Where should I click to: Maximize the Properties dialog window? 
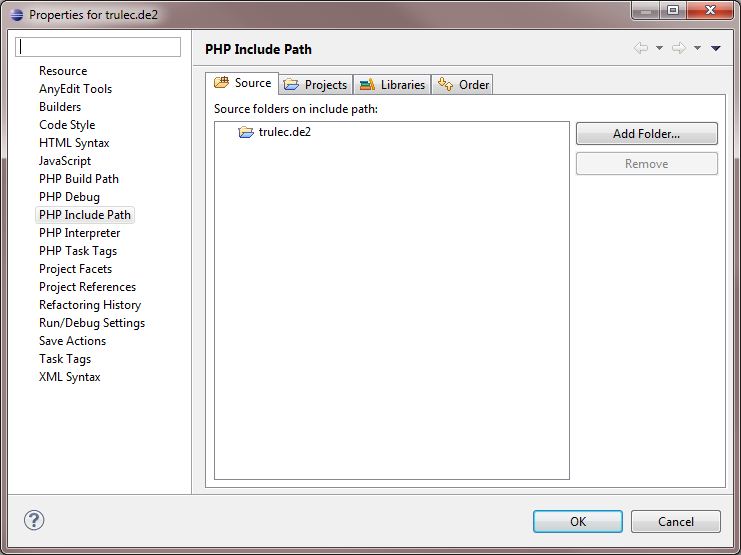(x=673, y=10)
